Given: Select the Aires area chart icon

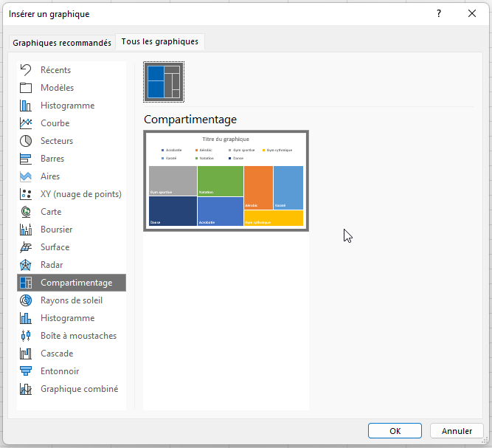Looking at the screenshot, I should 26,176.
